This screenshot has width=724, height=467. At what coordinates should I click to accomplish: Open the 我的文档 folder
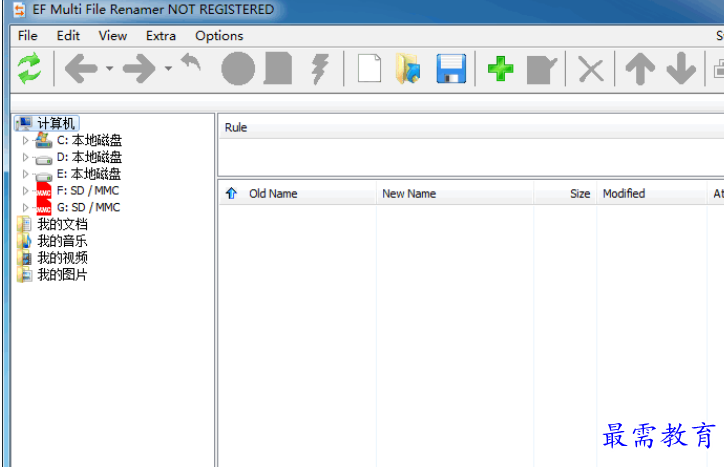[62, 224]
